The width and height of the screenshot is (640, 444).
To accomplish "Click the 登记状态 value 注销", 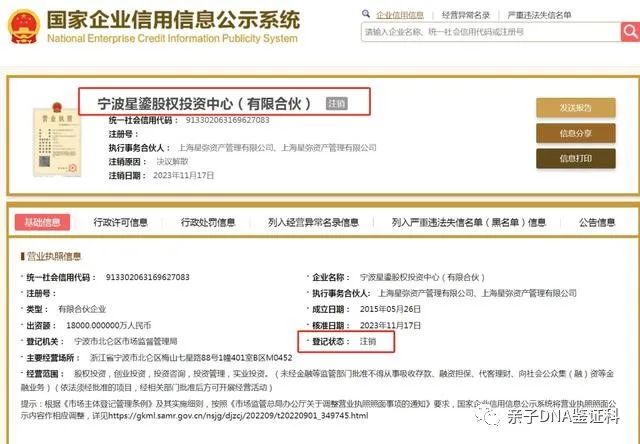I will (368, 341).
